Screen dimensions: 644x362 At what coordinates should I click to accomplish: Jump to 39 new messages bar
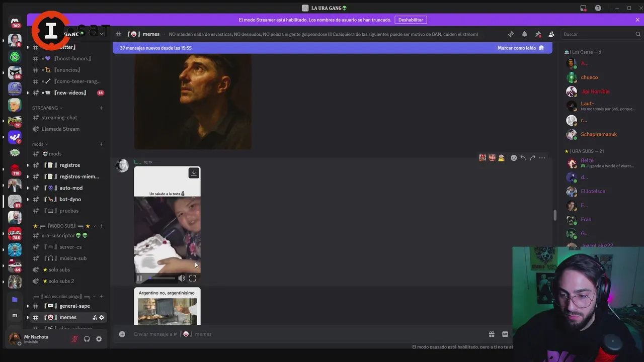point(333,48)
